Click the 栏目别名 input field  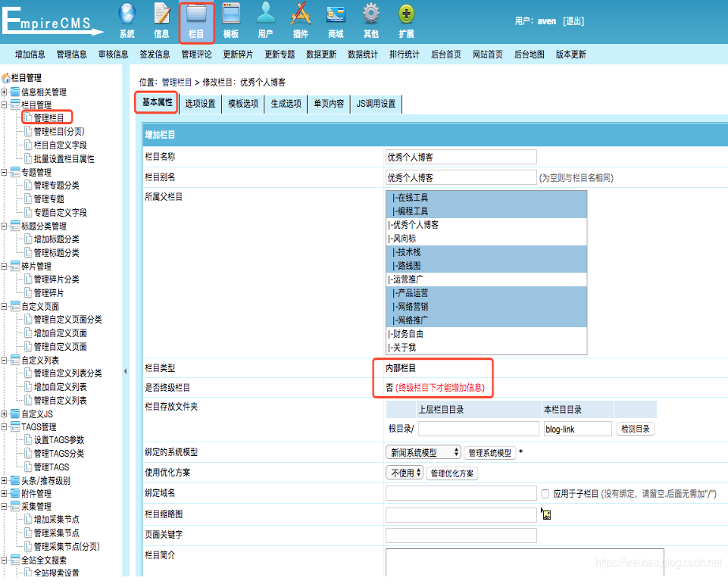point(461,177)
